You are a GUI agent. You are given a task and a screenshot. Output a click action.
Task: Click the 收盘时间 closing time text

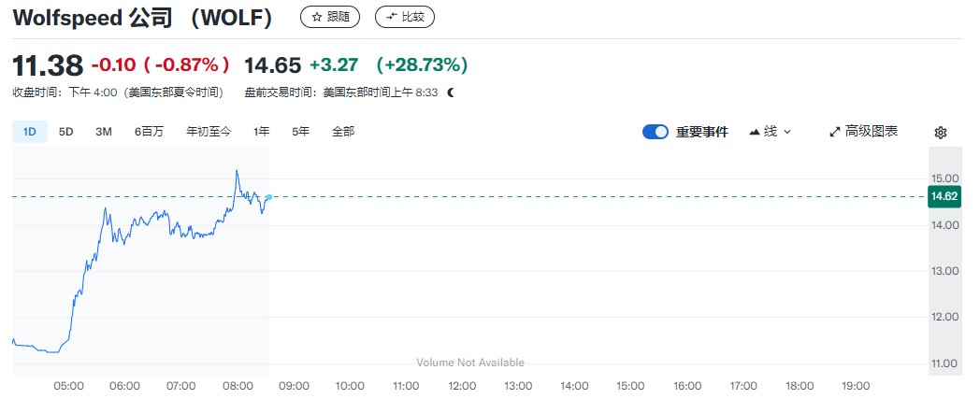coord(118,93)
